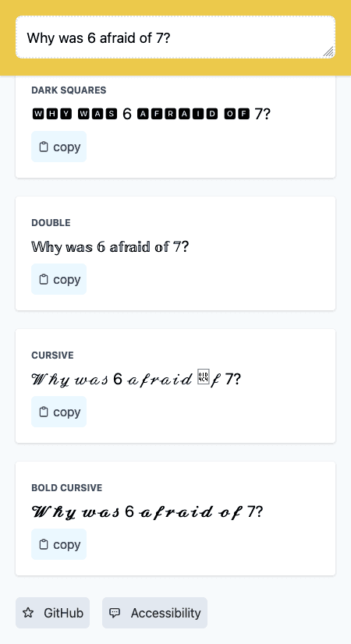Open the Accessibility link

tap(155, 613)
